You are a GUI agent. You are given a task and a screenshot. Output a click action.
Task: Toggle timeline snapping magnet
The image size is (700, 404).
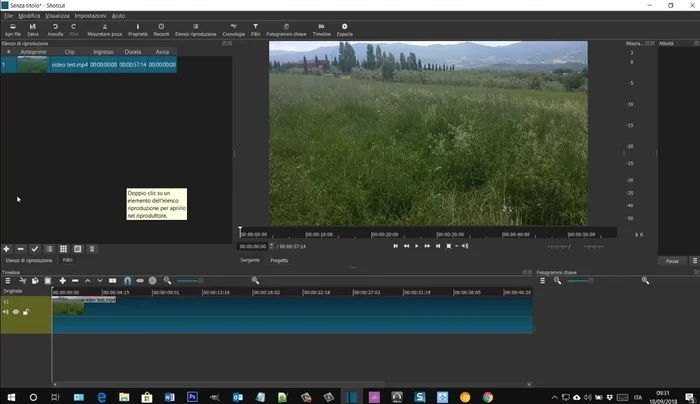point(127,280)
